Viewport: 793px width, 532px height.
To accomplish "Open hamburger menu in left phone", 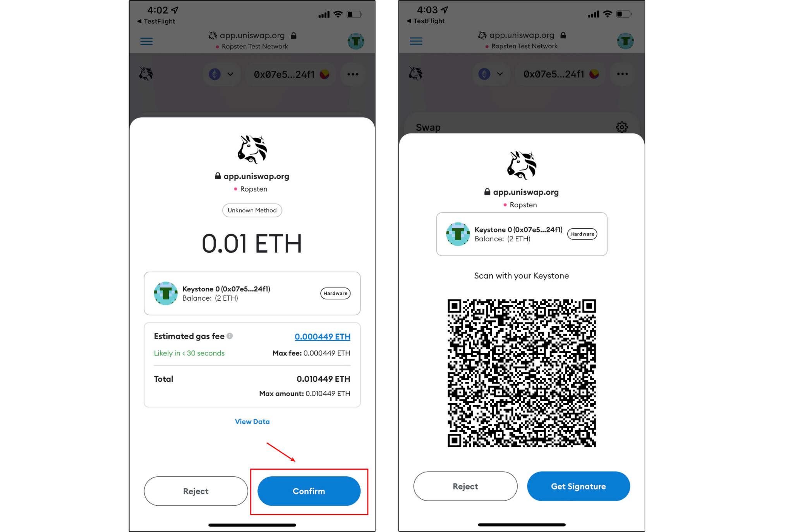I will click(146, 41).
